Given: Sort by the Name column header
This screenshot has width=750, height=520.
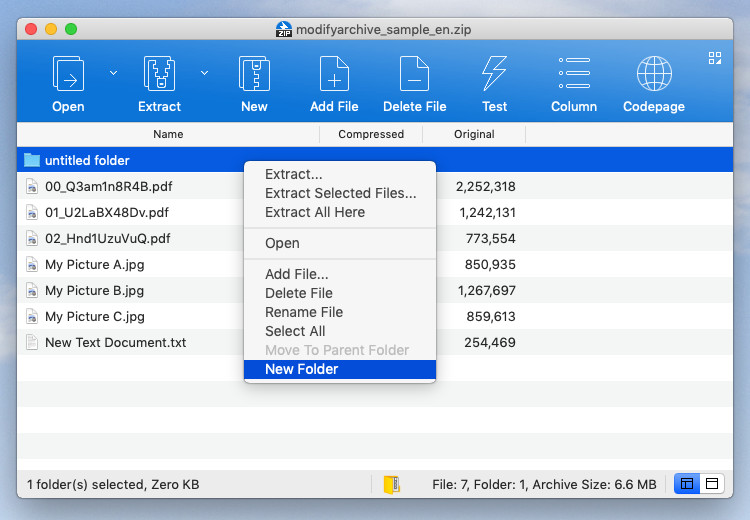Looking at the screenshot, I should coord(168,134).
